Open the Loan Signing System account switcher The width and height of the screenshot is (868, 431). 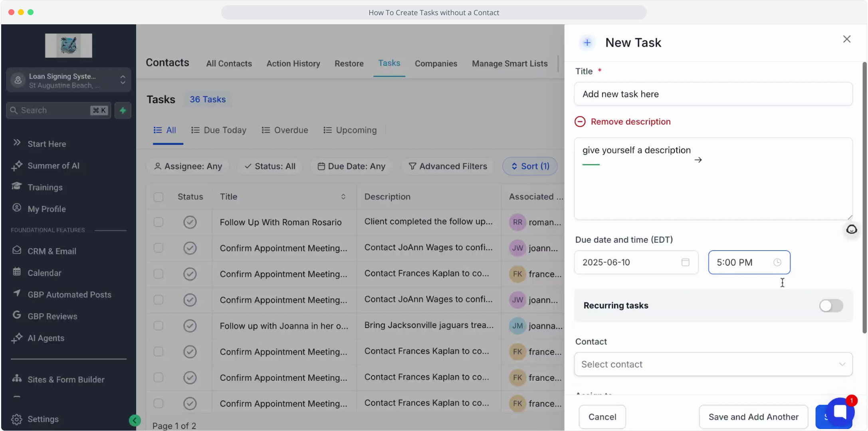[69, 80]
